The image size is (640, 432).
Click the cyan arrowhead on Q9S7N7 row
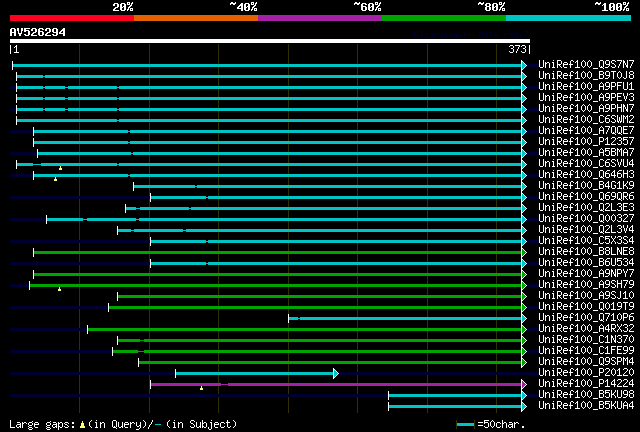[x=524, y=65]
